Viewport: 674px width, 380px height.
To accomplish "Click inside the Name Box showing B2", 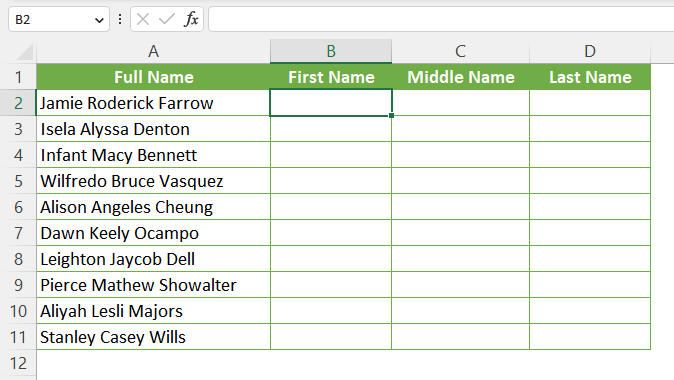I will pos(52,19).
